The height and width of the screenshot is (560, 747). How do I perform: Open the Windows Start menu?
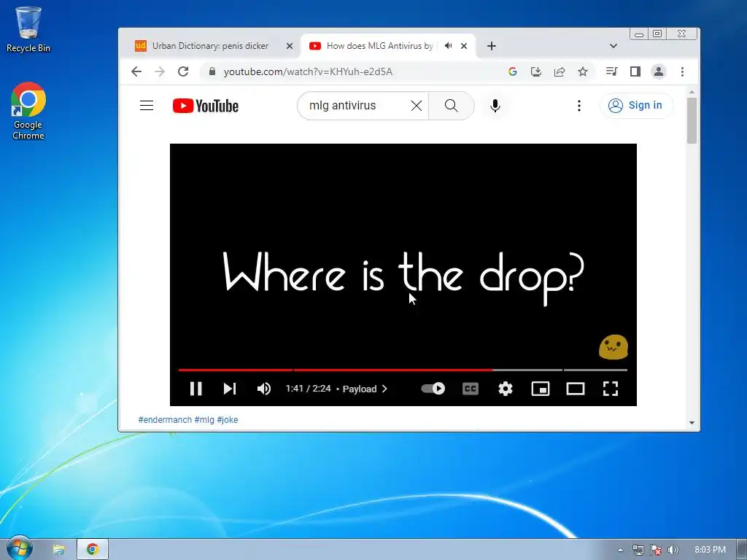point(19,548)
